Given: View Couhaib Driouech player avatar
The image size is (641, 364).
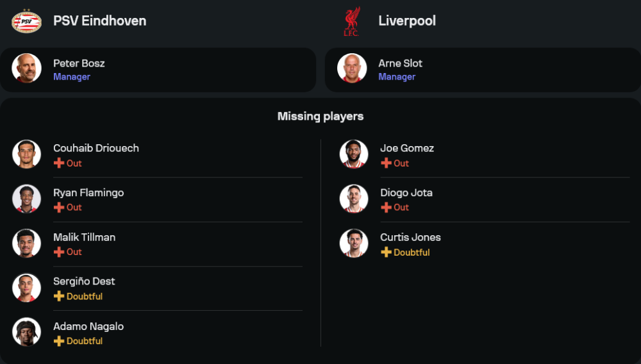Looking at the screenshot, I should click(26, 154).
